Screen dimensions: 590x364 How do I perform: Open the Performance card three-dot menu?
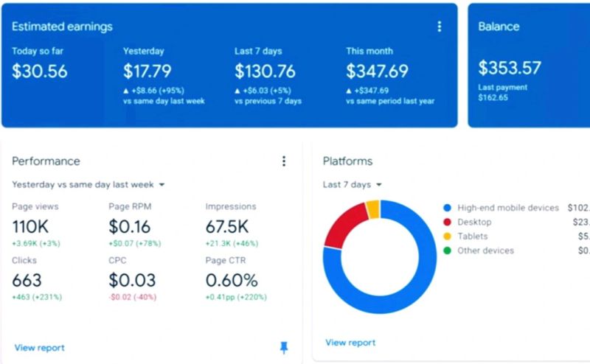point(284,161)
